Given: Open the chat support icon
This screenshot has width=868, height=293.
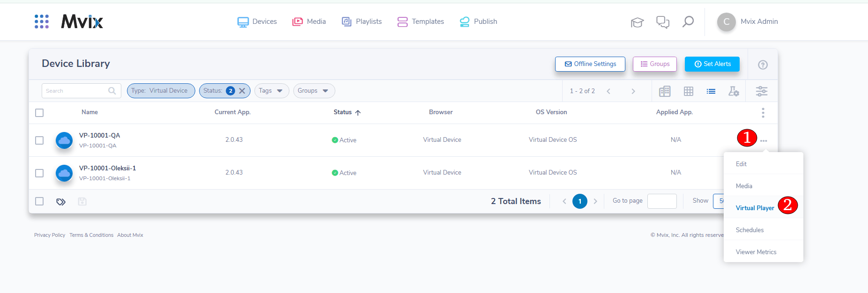Looking at the screenshot, I should pyautogui.click(x=663, y=22).
